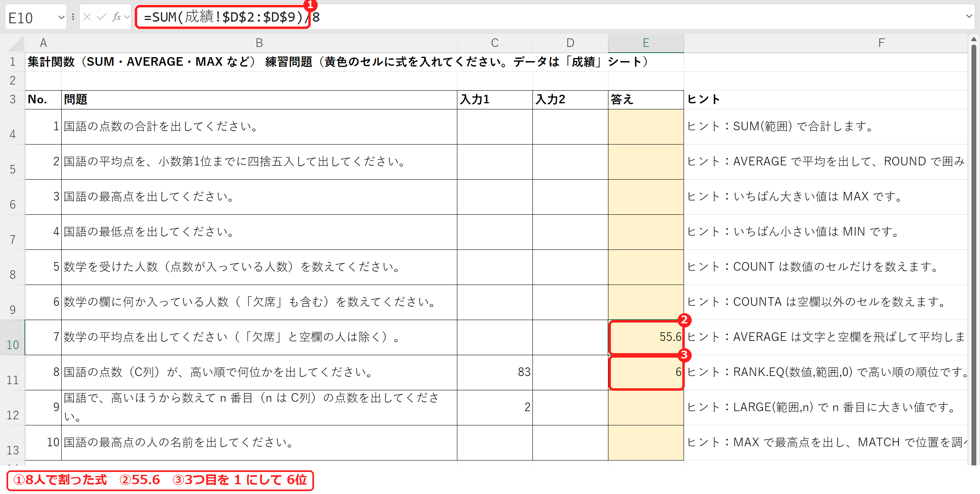Expand the formula bar with chevron
The width and height of the screenshot is (980, 494).
click(969, 17)
